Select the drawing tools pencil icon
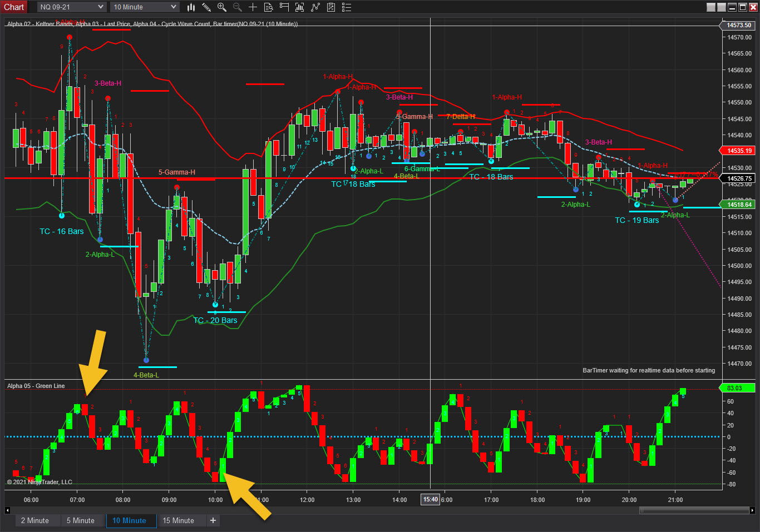The height and width of the screenshot is (532, 760). [206, 7]
